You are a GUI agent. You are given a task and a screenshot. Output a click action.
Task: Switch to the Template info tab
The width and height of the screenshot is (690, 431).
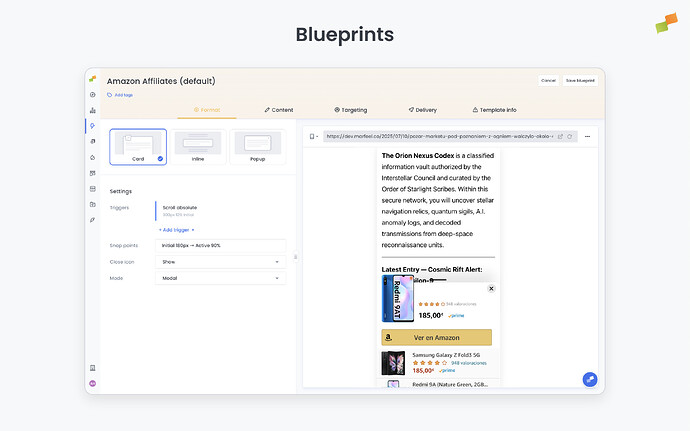coord(495,110)
